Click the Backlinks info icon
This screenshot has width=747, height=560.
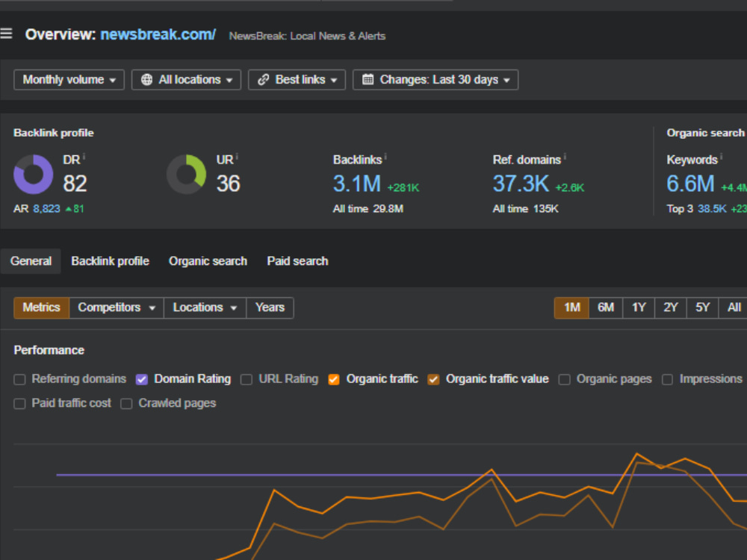point(385,156)
